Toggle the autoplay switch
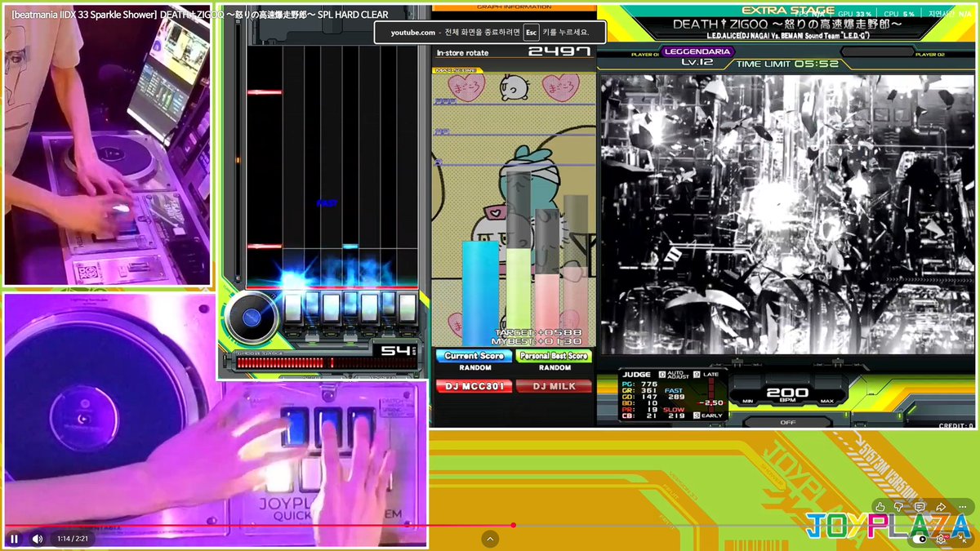Screen dimensions: 980x551 click(x=920, y=539)
